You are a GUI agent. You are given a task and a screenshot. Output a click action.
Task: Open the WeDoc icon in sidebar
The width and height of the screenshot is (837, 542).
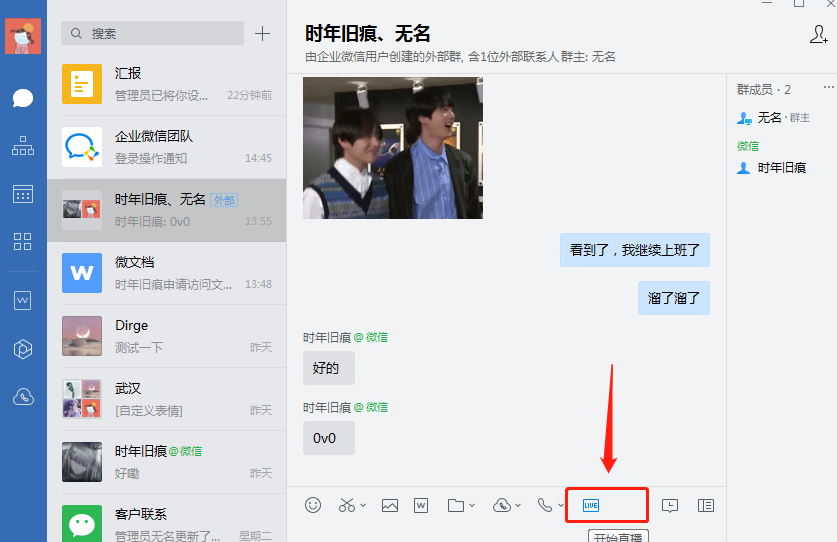[x=23, y=301]
